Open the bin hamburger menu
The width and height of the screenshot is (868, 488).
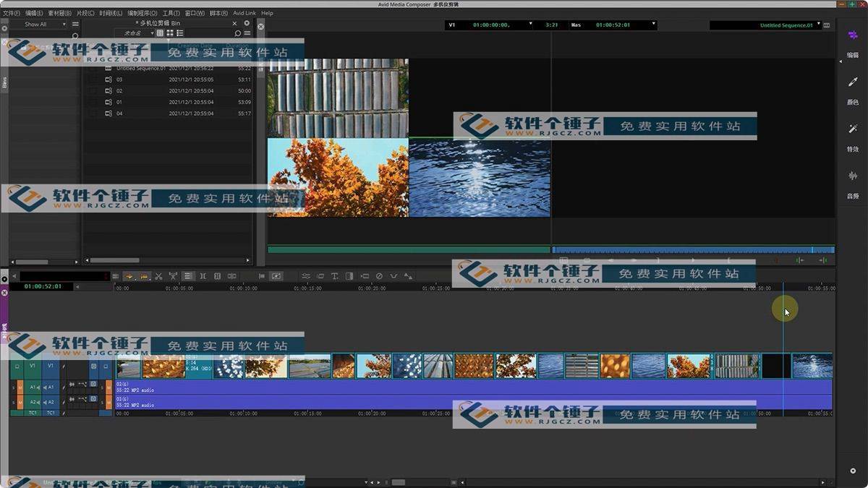[247, 33]
